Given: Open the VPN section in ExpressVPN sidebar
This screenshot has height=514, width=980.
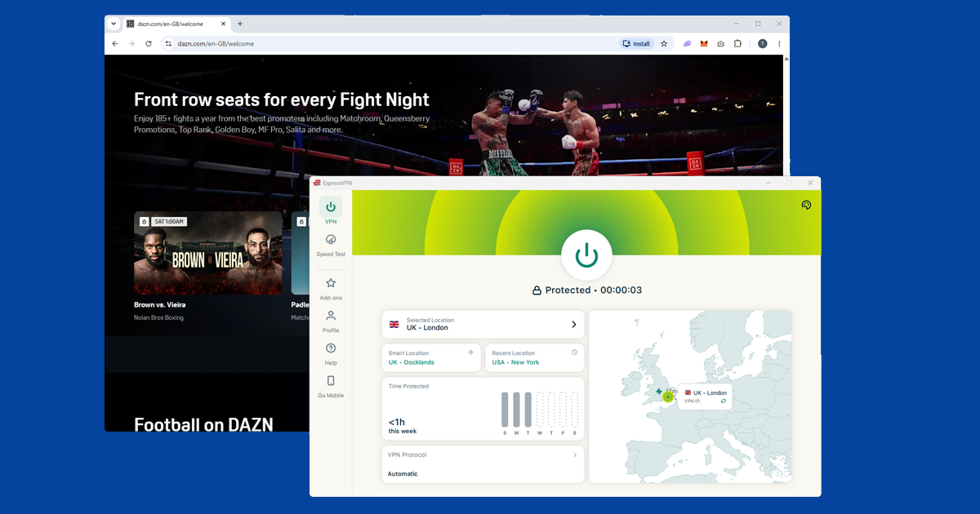Looking at the screenshot, I should (331, 211).
